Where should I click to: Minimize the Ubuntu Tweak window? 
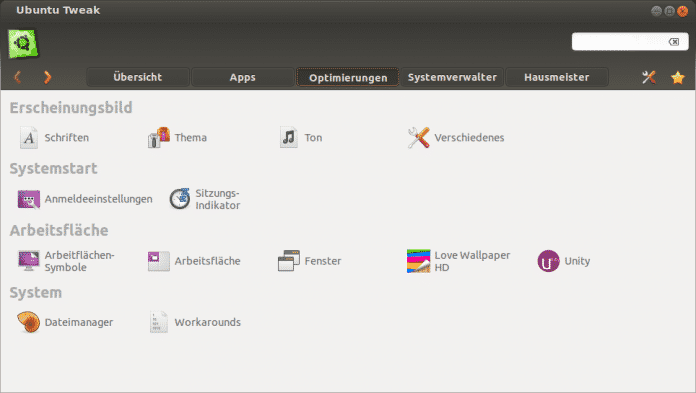coord(656,11)
